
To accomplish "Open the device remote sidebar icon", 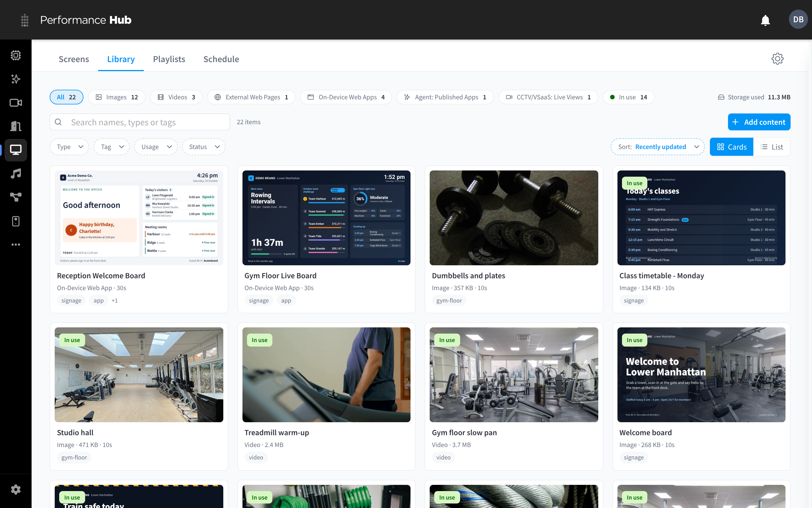I will [x=16, y=221].
